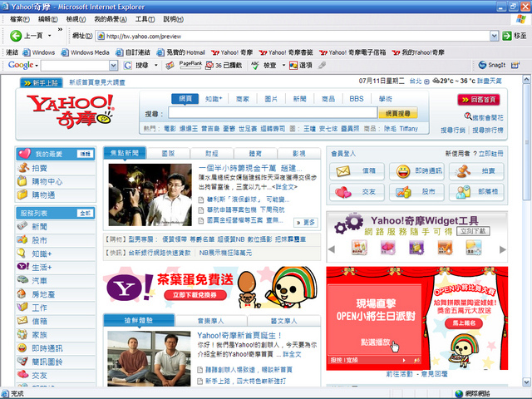
Task: Click the green Go arrow button
Action: (507, 36)
